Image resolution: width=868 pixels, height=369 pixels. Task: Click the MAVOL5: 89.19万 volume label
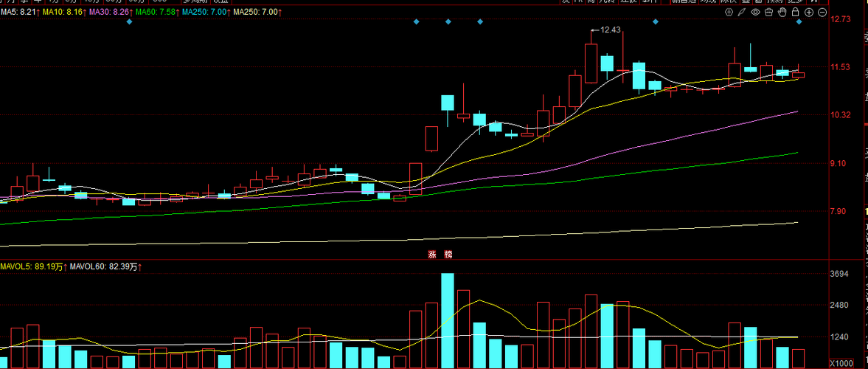(33, 267)
